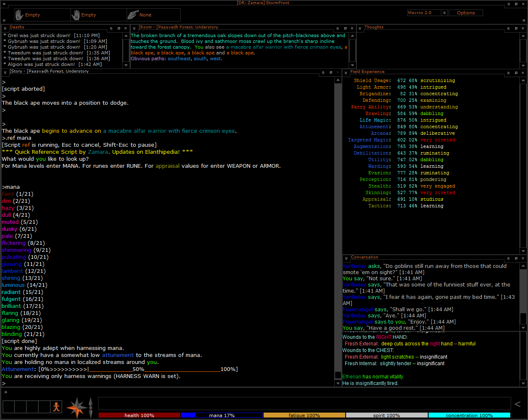Undock the Conversation panel with its float icon
The width and height of the screenshot is (528, 420).
point(516,258)
